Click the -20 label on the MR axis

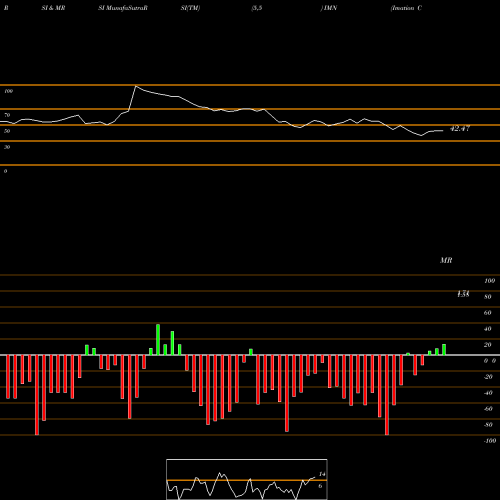click(x=488, y=377)
